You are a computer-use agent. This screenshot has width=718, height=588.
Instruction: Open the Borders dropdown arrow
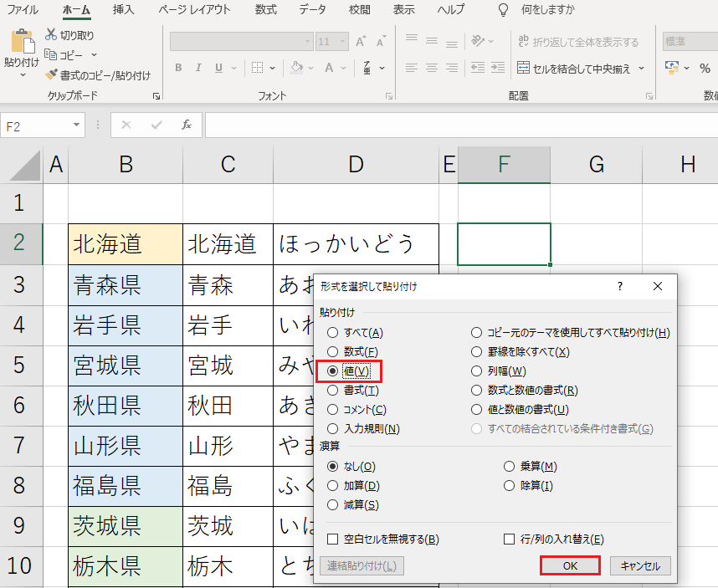[x=273, y=69]
